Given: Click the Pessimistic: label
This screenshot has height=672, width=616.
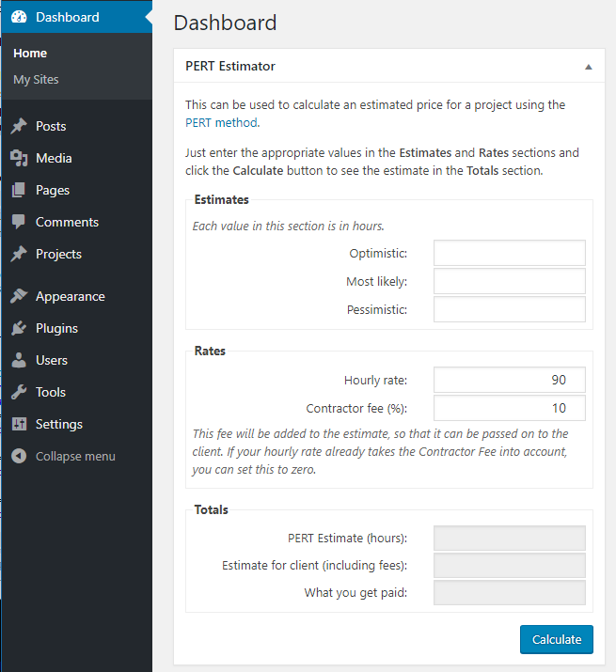Looking at the screenshot, I should (377, 309).
